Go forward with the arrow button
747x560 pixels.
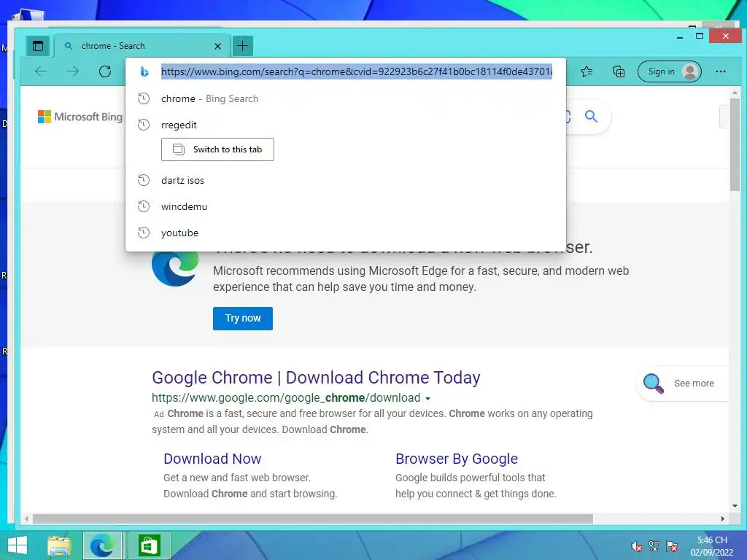(x=73, y=71)
